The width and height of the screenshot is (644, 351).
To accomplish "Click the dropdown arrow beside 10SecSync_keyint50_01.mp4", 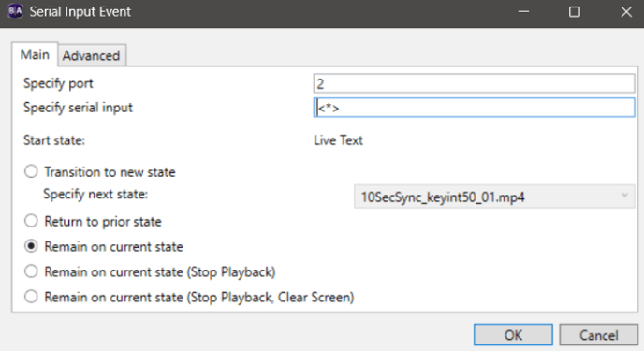I will point(624,197).
